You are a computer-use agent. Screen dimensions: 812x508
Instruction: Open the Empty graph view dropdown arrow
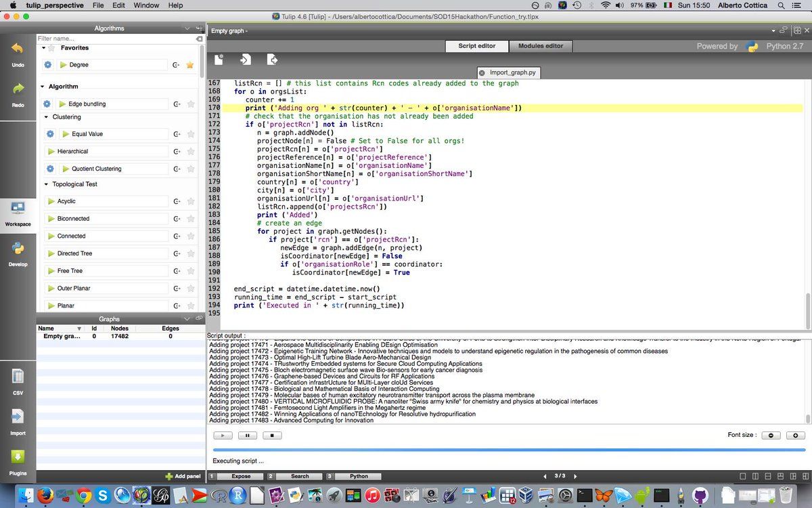pyautogui.click(x=773, y=31)
